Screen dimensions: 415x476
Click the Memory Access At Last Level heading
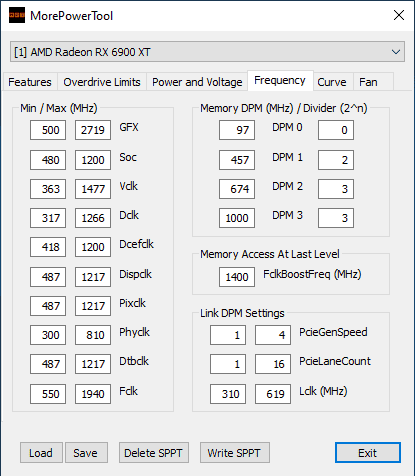point(270,254)
